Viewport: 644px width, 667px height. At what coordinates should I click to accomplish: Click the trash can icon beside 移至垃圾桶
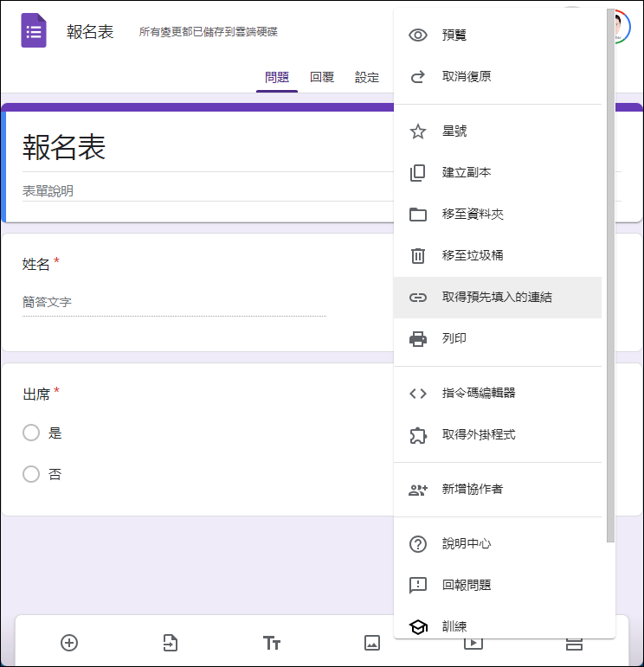(417, 256)
